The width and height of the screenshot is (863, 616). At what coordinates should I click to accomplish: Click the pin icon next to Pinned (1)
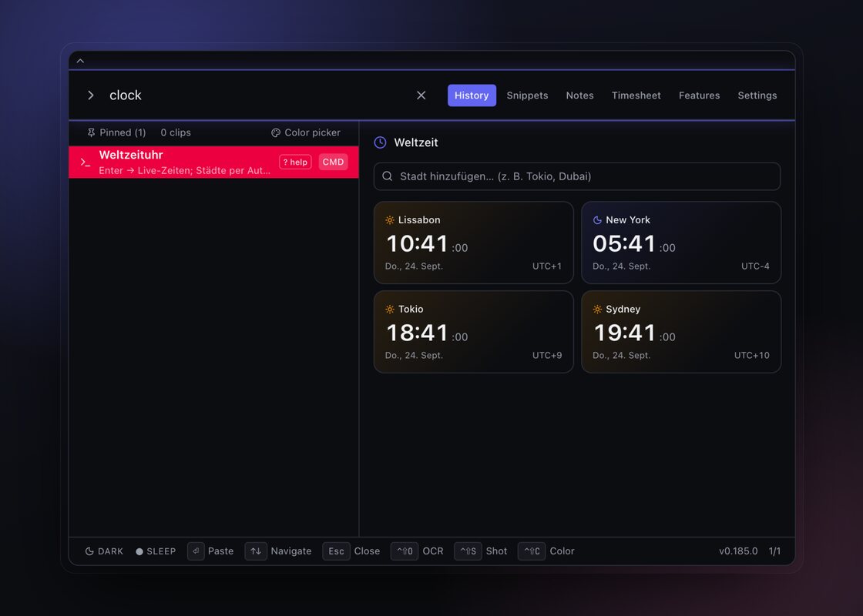[92, 132]
